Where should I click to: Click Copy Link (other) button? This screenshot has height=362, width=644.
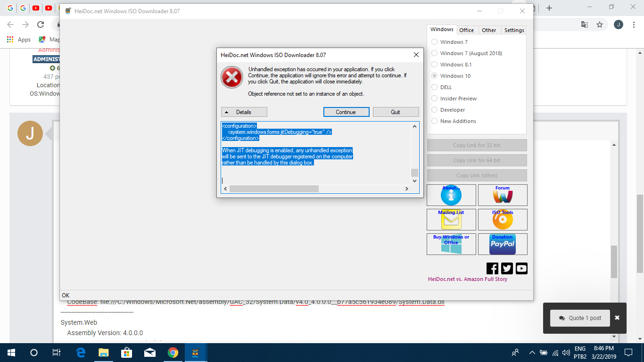pos(477,175)
